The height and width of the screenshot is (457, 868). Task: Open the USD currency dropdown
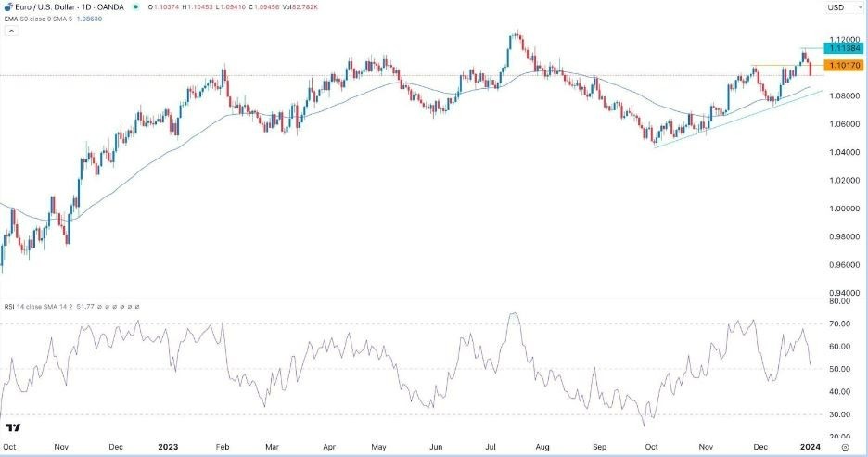tap(844, 7)
